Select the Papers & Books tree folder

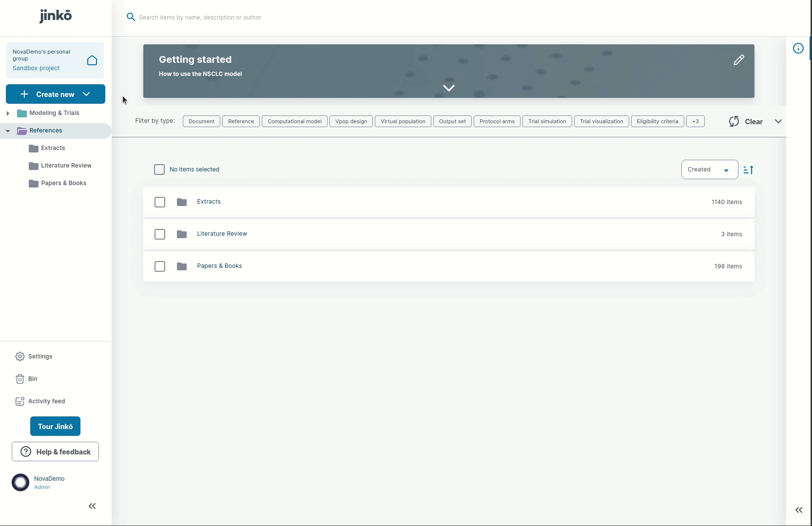(63, 183)
